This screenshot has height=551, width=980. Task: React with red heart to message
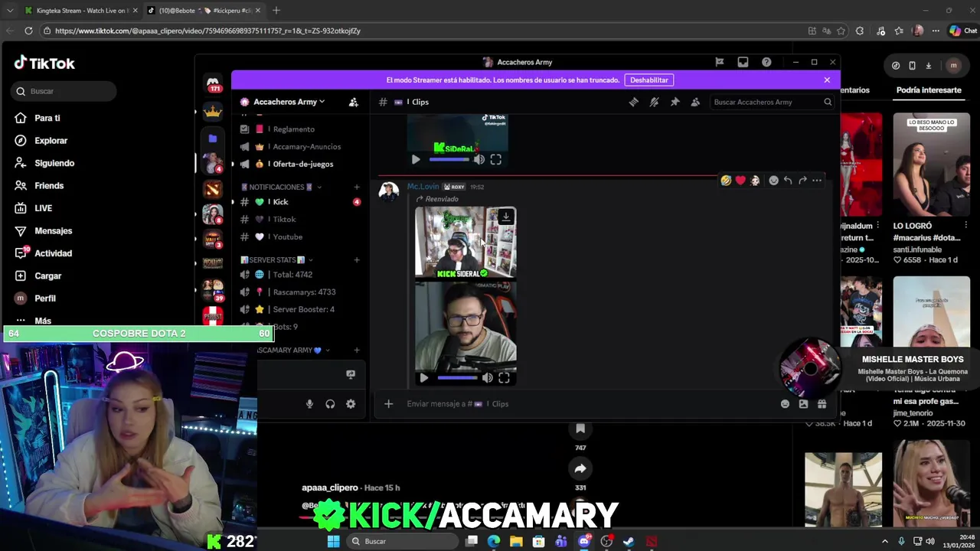click(x=740, y=181)
